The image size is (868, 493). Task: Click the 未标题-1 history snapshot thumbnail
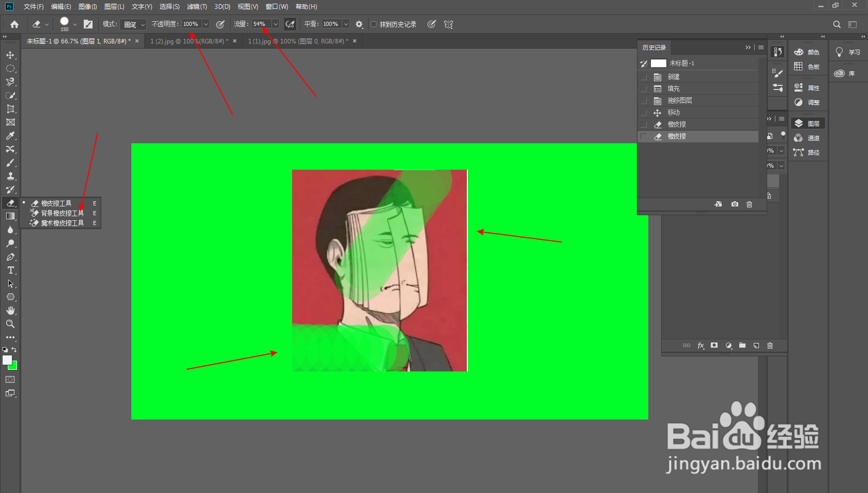tap(658, 63)
